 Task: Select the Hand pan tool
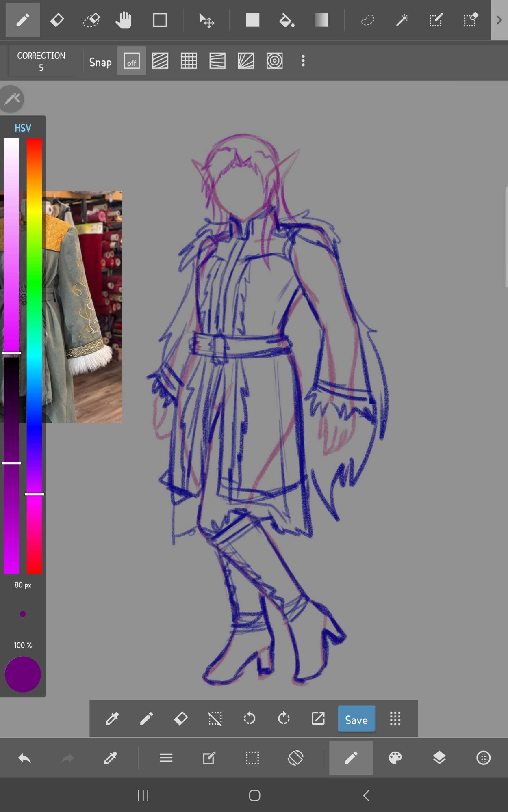point(123,20)
